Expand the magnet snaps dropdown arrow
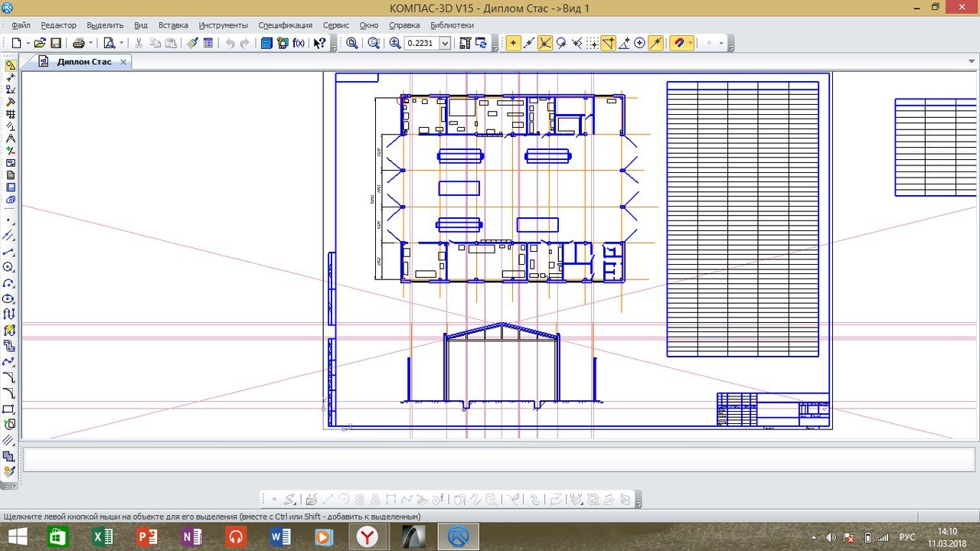980x551 pixels. click(x=690, y=44)
